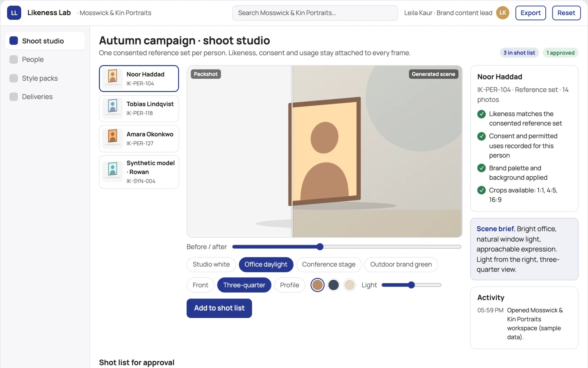Choose the Three-quarter pose angle

click(244, 285)
